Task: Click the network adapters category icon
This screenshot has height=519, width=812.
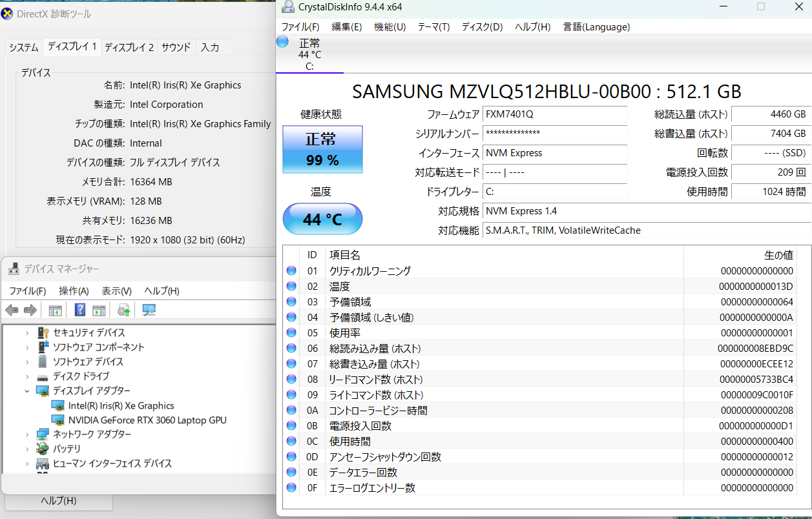Action: click(43, 434)
